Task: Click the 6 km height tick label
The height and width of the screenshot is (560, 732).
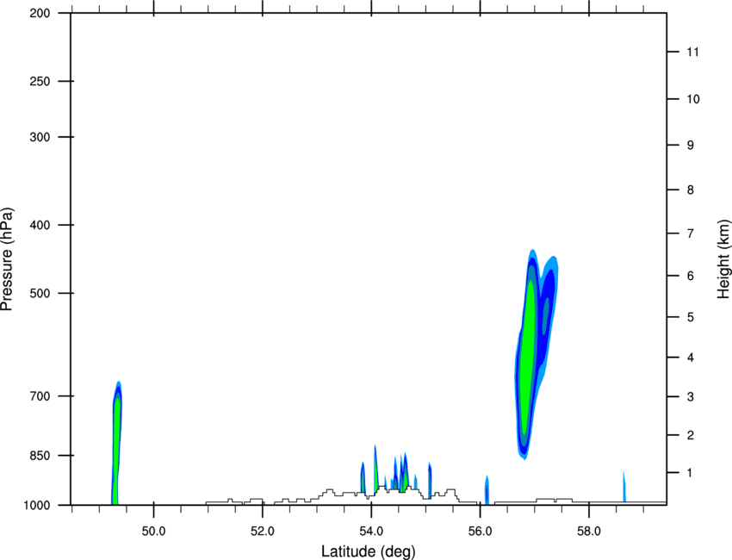Action: 691,276
